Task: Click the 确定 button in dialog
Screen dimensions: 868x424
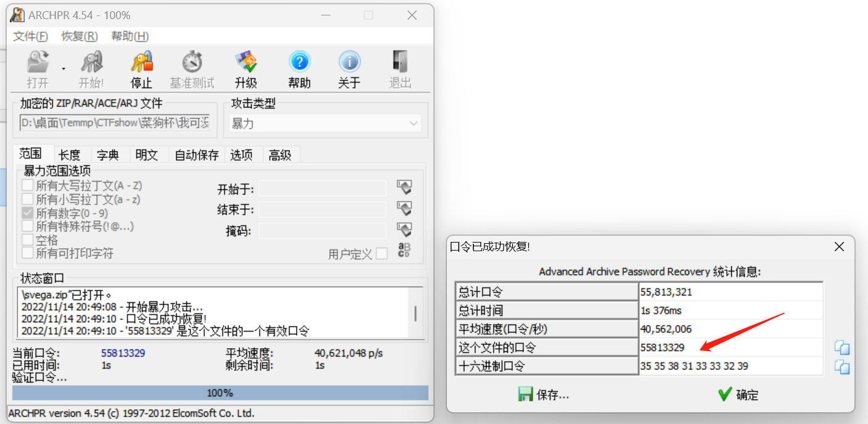Action: coord(739,394)
